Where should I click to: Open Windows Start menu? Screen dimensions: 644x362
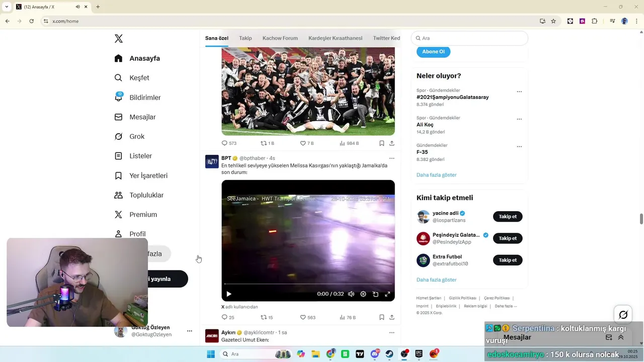tap(211, 354)
